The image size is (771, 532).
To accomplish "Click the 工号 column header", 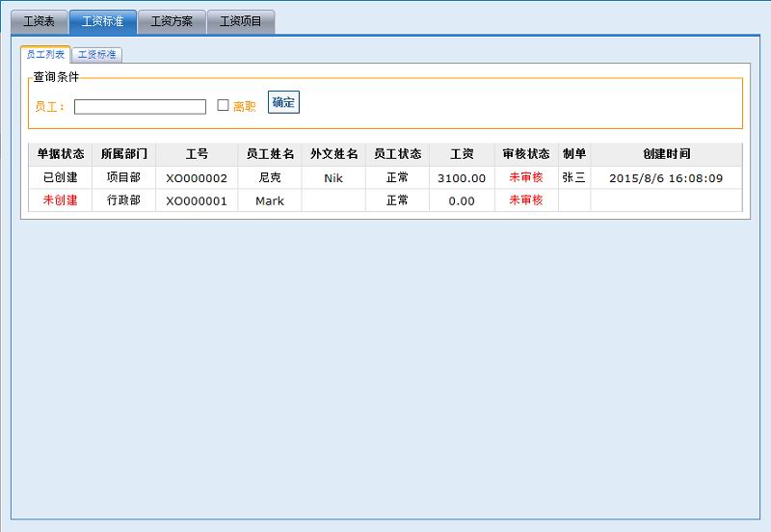I will click(197, 154).
